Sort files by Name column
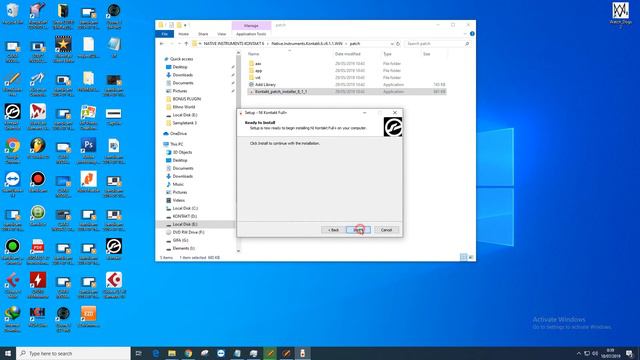The height and width of the screenshot is (360, 640). [253, 54]
